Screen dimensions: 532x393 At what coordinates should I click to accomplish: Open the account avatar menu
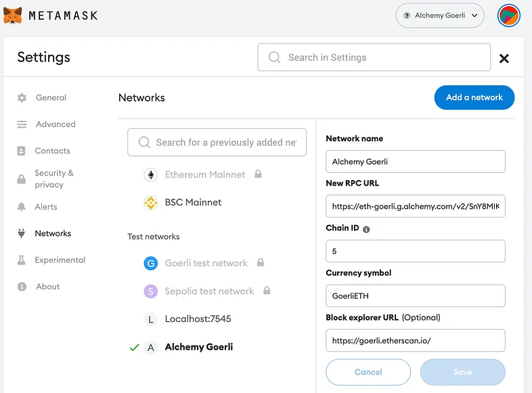[508, 15]
